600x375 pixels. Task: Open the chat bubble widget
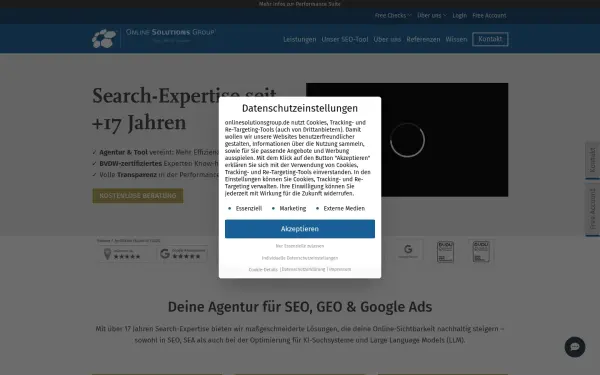(x=575, y=347)
